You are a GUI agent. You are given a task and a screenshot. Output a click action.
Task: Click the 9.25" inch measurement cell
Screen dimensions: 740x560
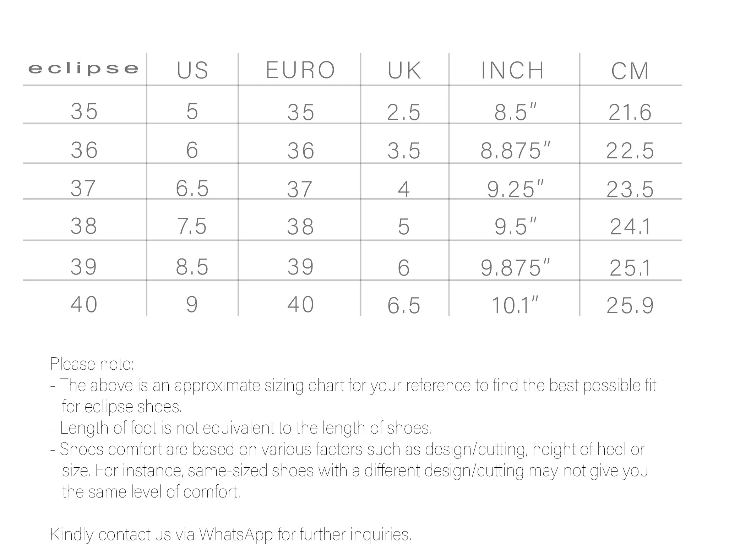(x=515, y=189)
